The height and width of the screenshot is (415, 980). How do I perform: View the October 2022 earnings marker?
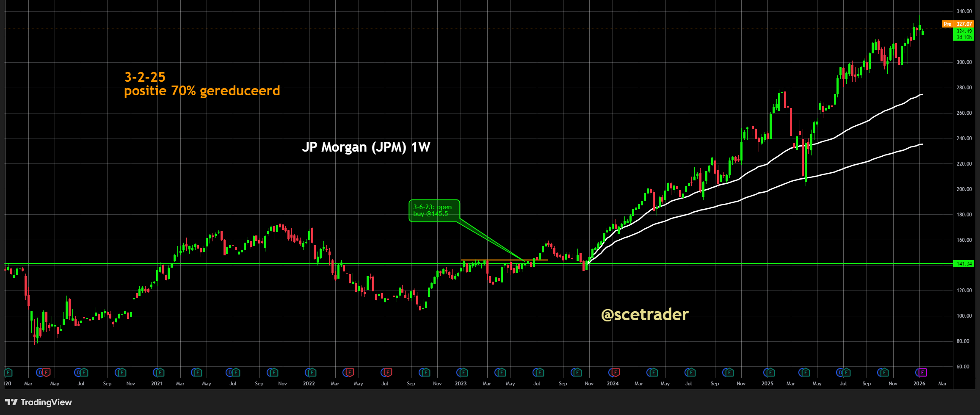425,373
